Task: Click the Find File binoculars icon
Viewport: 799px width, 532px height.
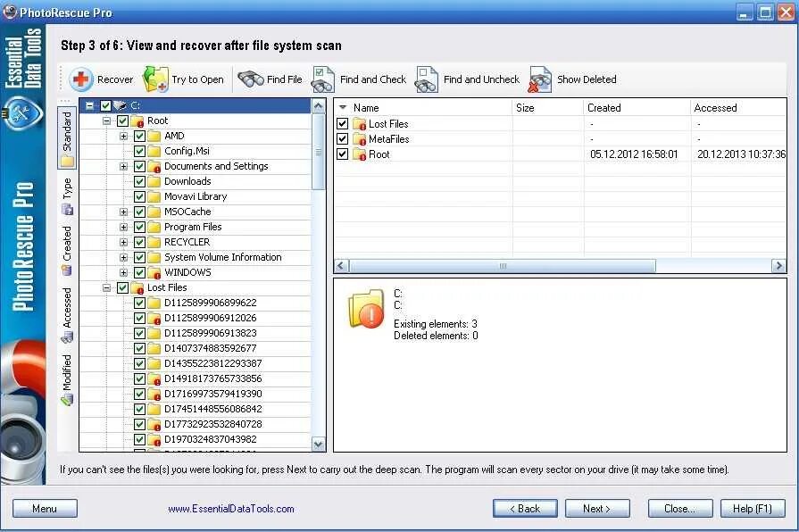Action: coord(250,79)
